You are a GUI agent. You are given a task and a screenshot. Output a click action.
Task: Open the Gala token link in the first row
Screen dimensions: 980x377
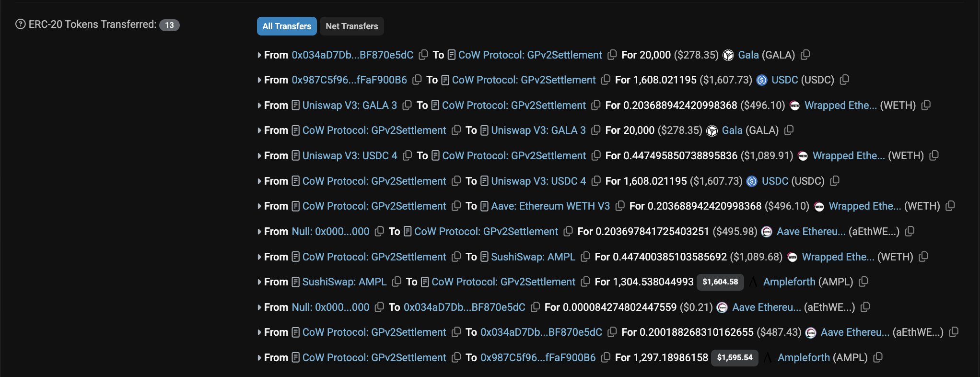point(748,55)
